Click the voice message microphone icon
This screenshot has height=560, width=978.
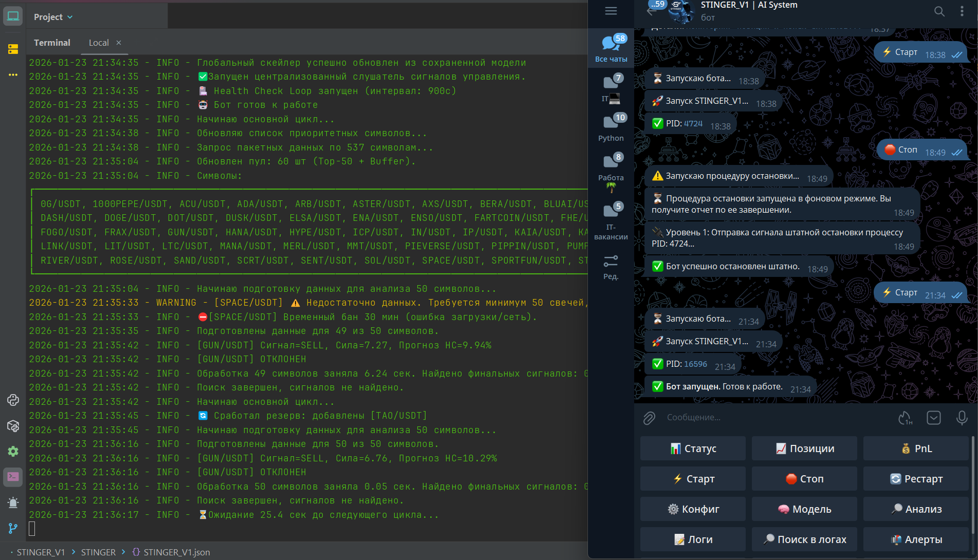(962, 418)
